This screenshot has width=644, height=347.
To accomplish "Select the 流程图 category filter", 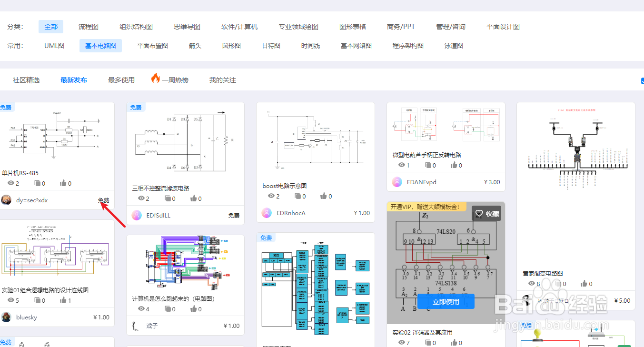I will [88, 27].
